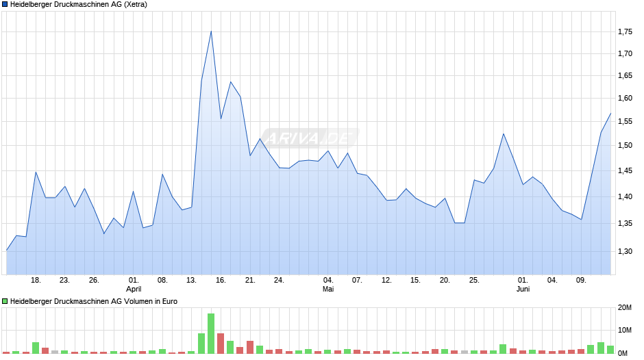This screenshot has height=360, width=644.
Task: Click the 1,50 price axis label
Action: tap(625, 146)
